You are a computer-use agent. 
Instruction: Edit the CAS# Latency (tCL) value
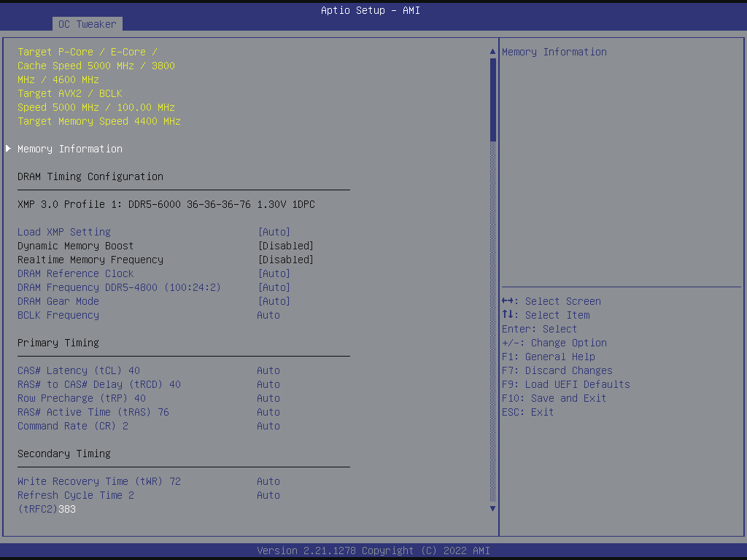(x=268, y=370)
